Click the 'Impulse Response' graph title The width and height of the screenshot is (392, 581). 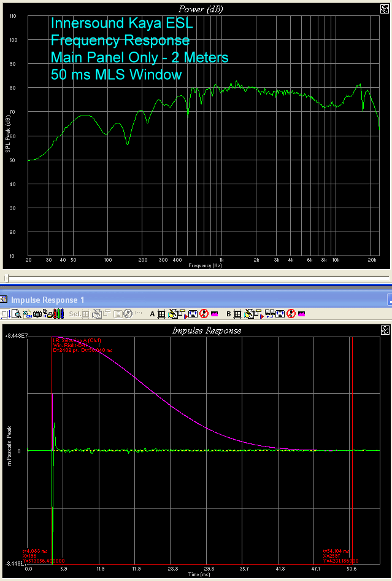(x=207, y=330)
